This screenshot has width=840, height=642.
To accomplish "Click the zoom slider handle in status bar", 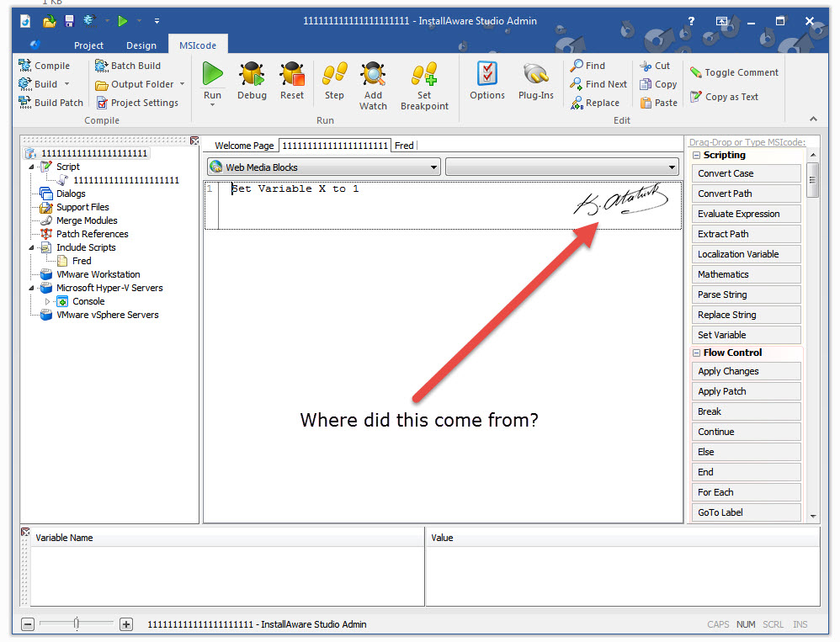I will pos(76,623).
